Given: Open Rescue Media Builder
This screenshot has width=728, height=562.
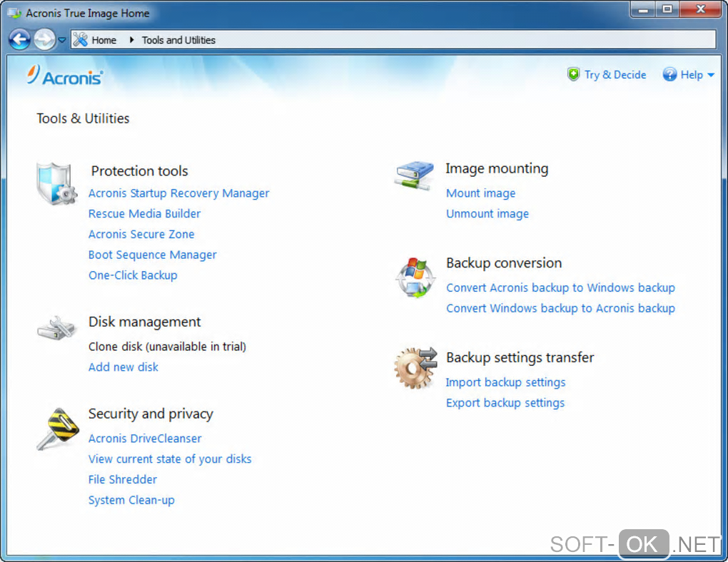Looking at the screenshot, I should click(x=144, y=213).
